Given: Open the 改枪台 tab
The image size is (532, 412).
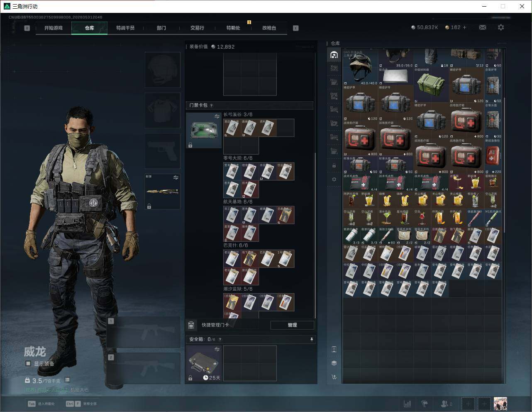Looking at the screenshot, I should [269, 28].
